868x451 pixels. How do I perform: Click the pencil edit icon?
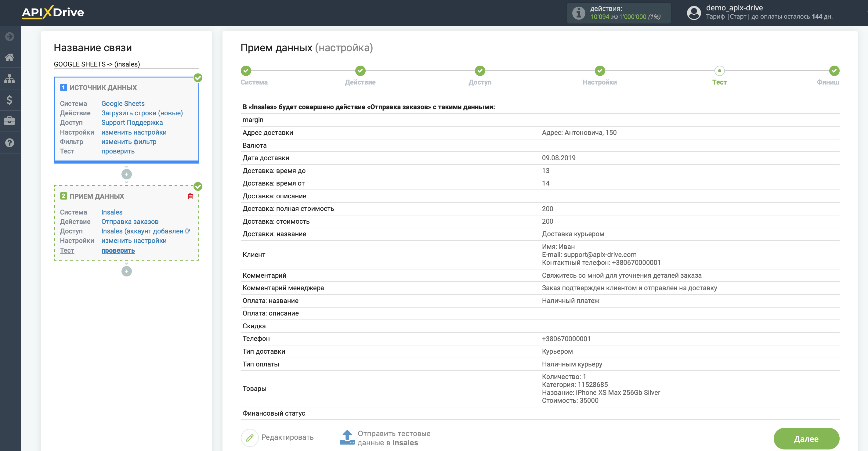[250, 438]
